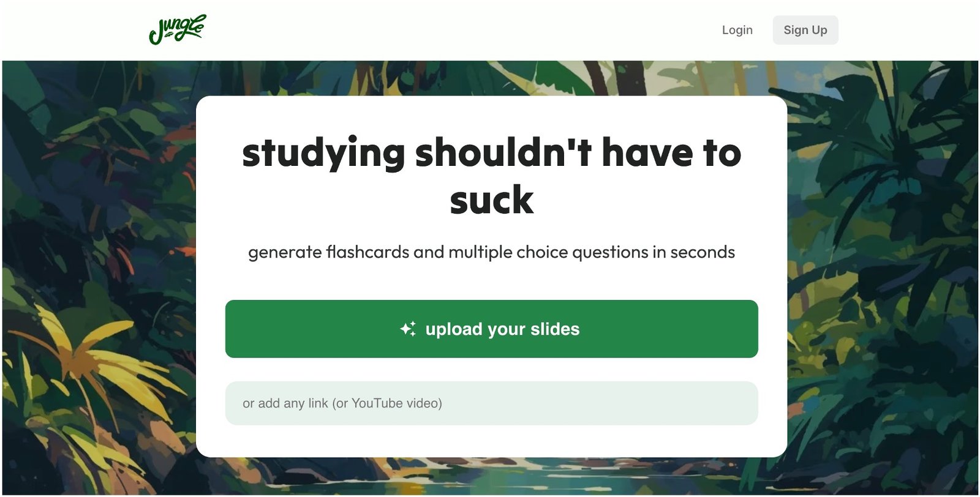The width and height of the screenshot is (980, 497).
Task: Click the word "seconds" in subtitle
Action: [702, 252]
